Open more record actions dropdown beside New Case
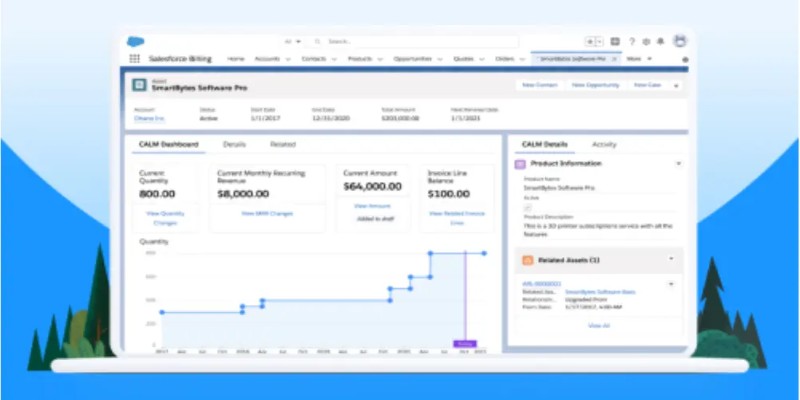Viewport: 800px width, 400px height. point(676,86)
